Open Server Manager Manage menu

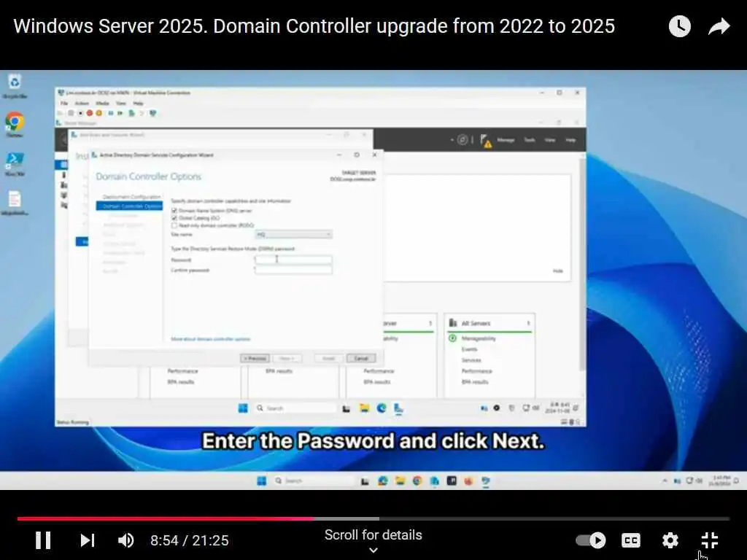506,140
